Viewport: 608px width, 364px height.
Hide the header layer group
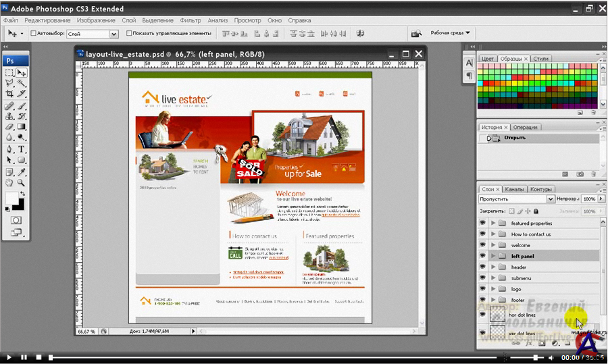click(x=482, y=267)
